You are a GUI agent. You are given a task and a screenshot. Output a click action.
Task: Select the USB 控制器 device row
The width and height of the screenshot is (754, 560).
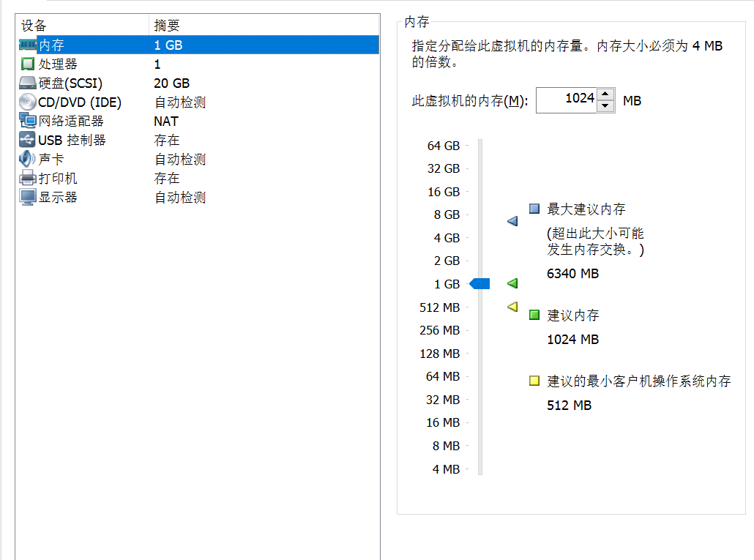click(x=198, y=140)
